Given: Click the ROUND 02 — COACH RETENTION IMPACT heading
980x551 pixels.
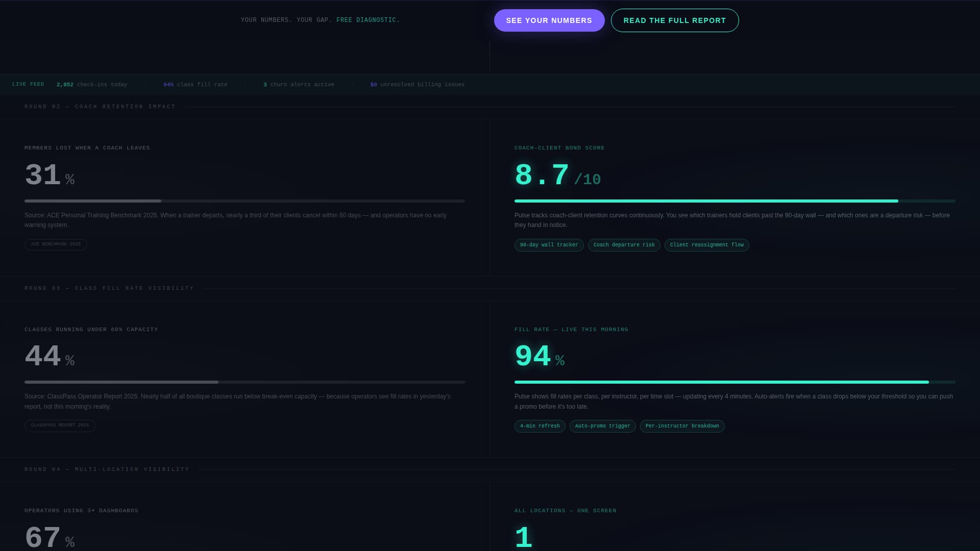Looking at the screenshot, I should (x=100, y=107).
